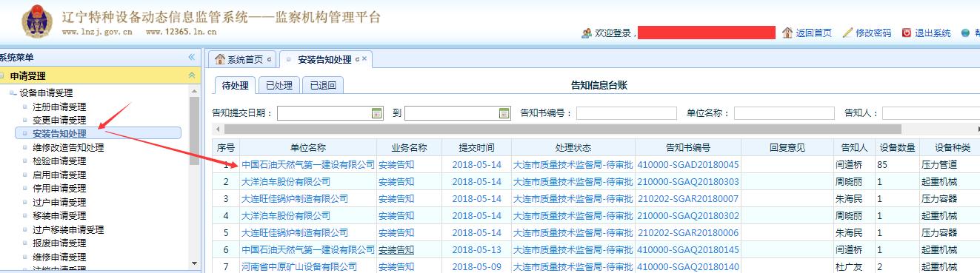Switch to the 待处理 tab
Image resolution: width=980 pixels, height=273 pixels.
235,86
